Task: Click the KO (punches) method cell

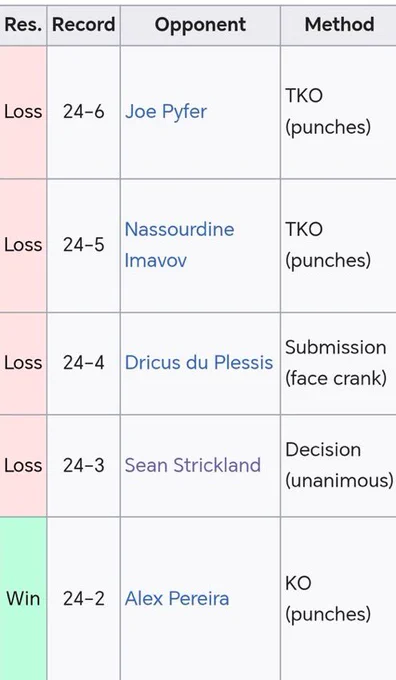Action: click(338, 599)
